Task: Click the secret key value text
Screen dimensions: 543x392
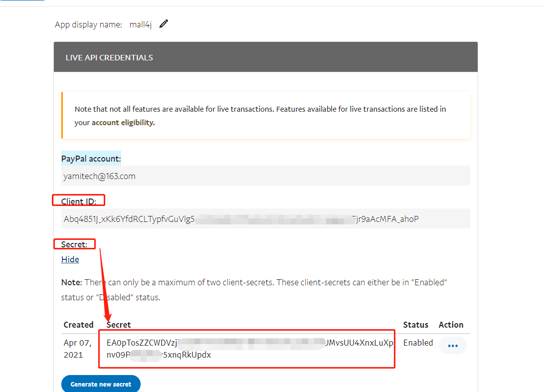Action: tap(249, 349)
